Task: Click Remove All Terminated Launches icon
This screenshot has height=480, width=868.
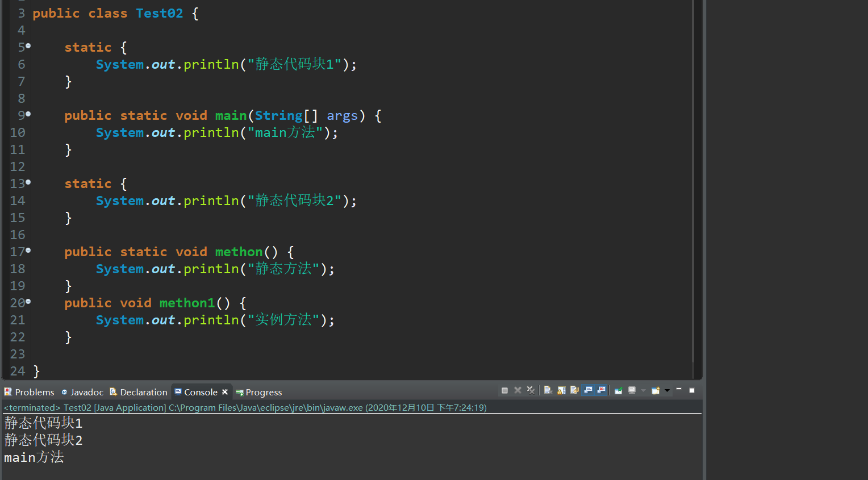Action: click(x=531, y=390)
